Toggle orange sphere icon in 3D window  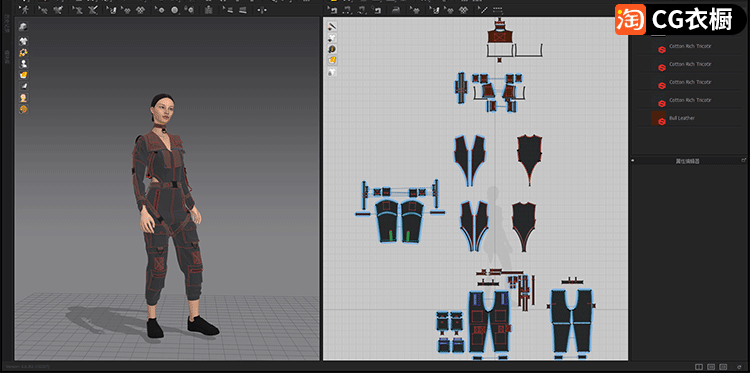(x=23, y=110)
